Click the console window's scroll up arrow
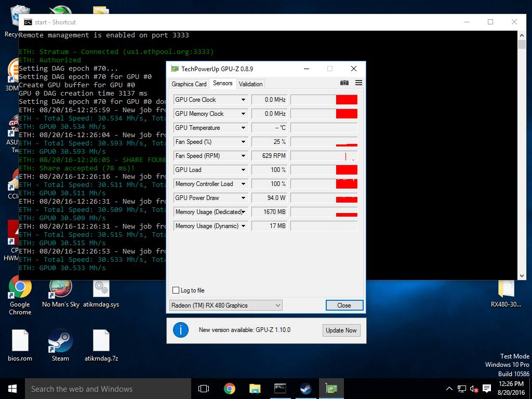532x399 pixels. tap(522, 35)
